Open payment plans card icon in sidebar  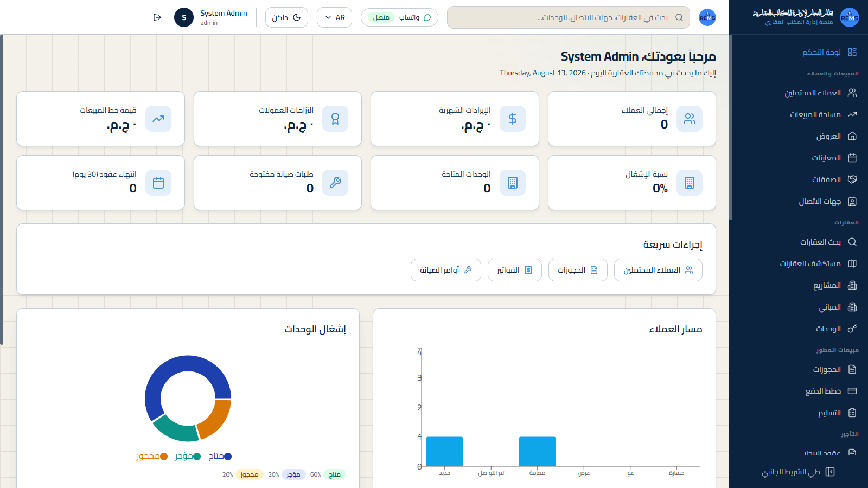tap(852, 391)
